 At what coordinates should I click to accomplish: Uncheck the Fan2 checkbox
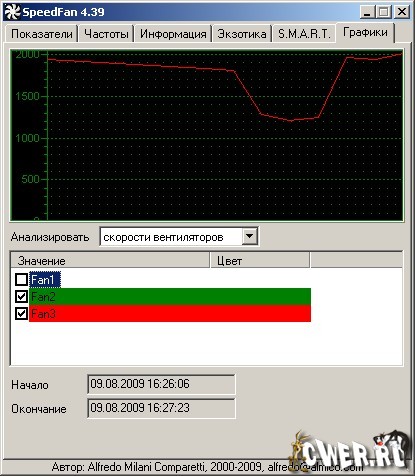(21, 296)
